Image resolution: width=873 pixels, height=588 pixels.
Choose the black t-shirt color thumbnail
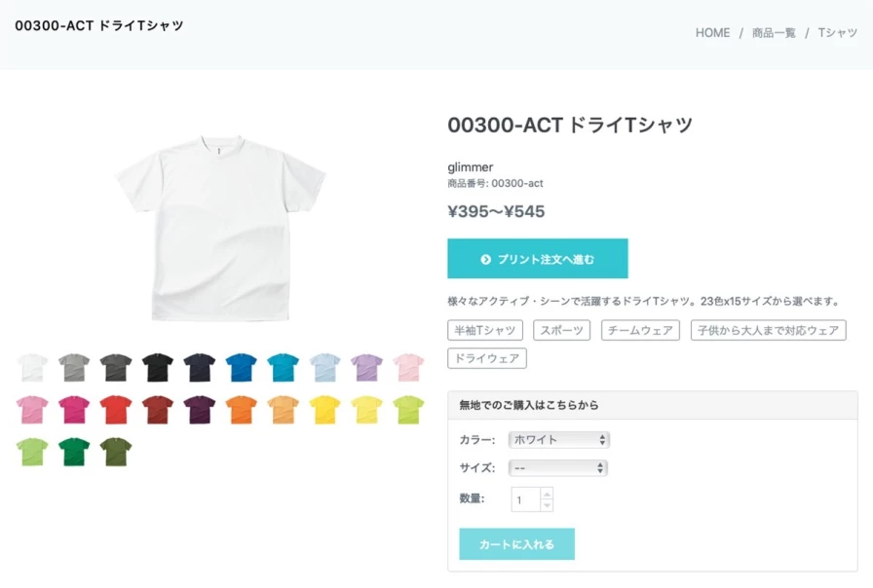pyautogui.click(x=158, y=368)
